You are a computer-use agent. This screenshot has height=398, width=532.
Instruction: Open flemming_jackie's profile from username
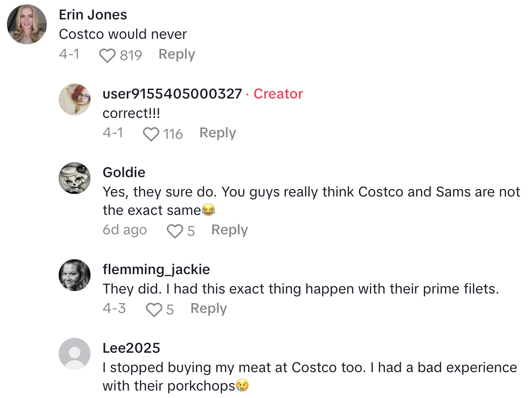(x=156, y=269)
